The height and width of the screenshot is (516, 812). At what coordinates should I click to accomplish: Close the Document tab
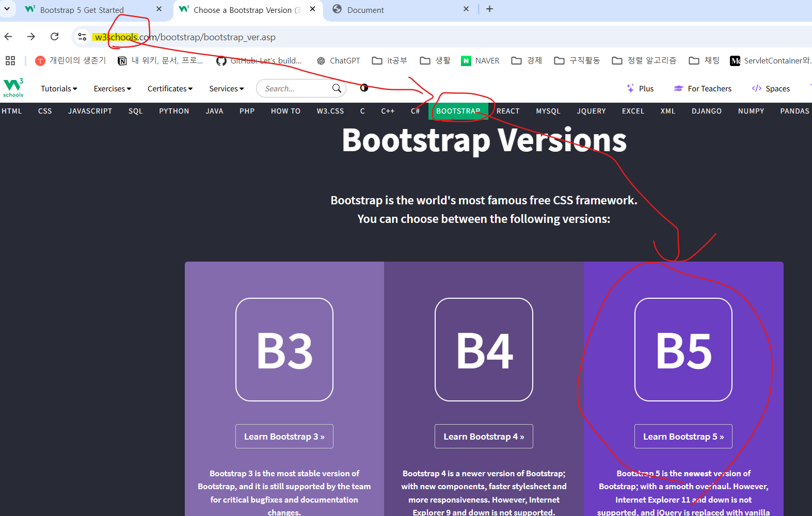point(466,9)
